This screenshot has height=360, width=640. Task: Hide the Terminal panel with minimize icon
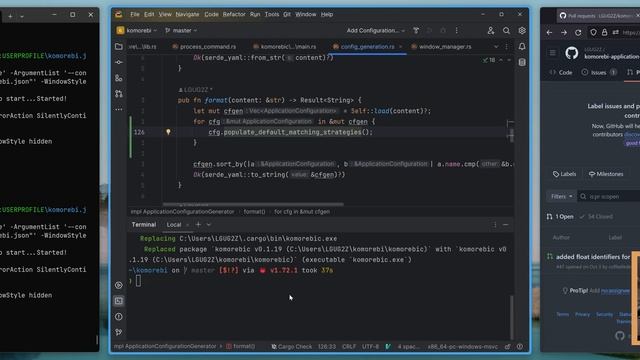(x=506, y=225)
